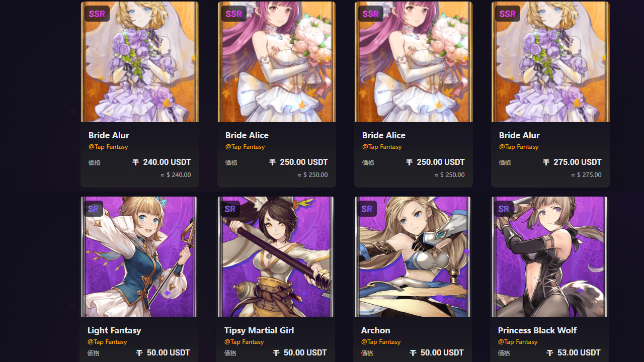
Task: Click the Archon card artwork
Action: click(412, 257)
